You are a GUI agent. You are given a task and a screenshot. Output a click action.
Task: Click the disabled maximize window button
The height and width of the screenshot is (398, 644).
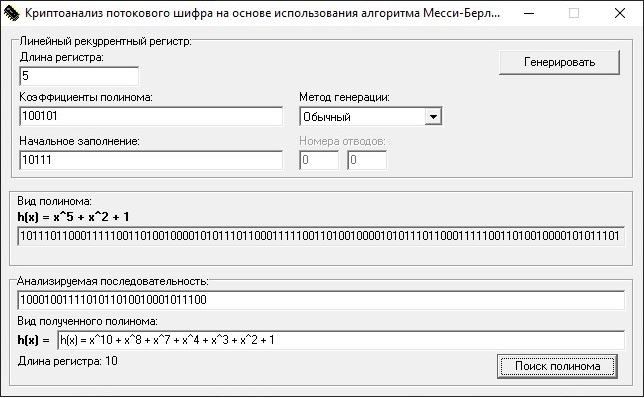pos(574,14)
